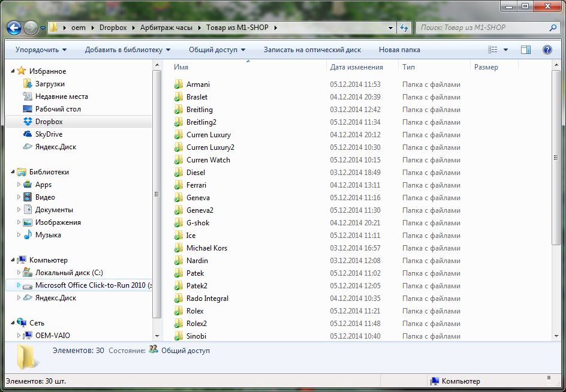The image size is (566, 392).
Task: Click the Видео library icon
Action: point(28,197)
